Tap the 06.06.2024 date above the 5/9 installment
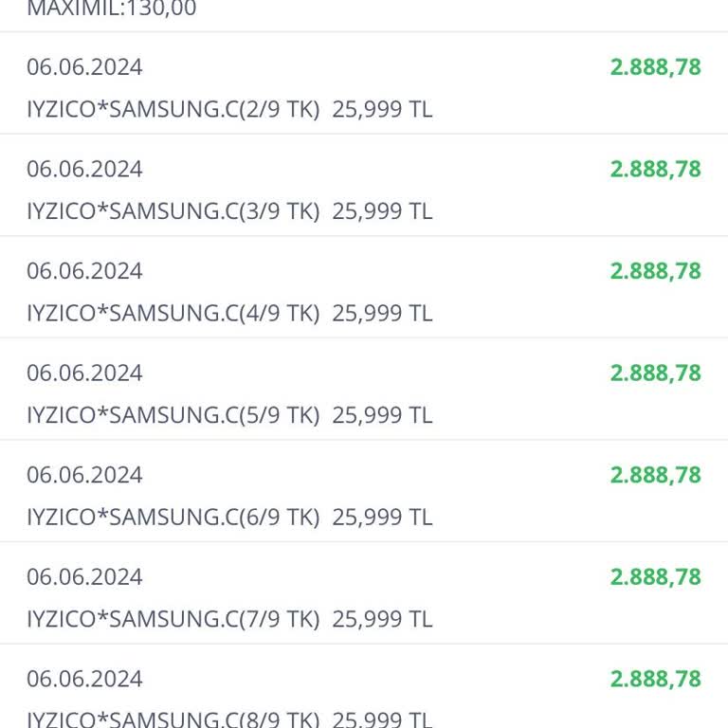This screenshot has height=728, width=728. (84, 373)
